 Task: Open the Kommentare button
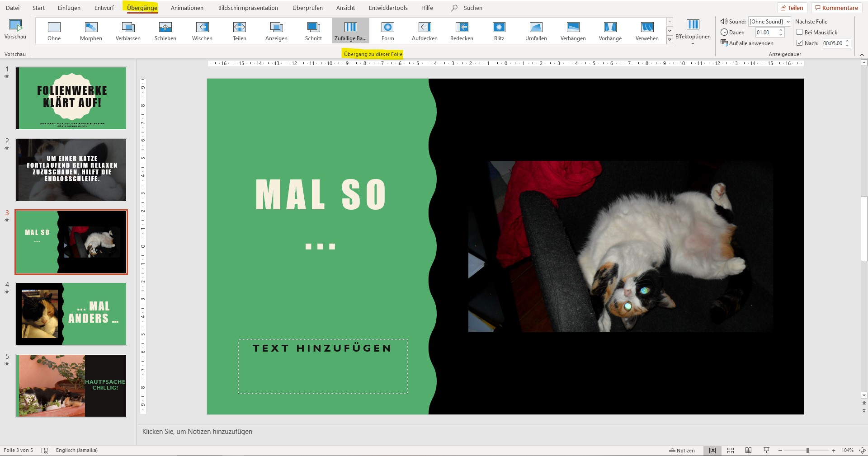(836, 8)
